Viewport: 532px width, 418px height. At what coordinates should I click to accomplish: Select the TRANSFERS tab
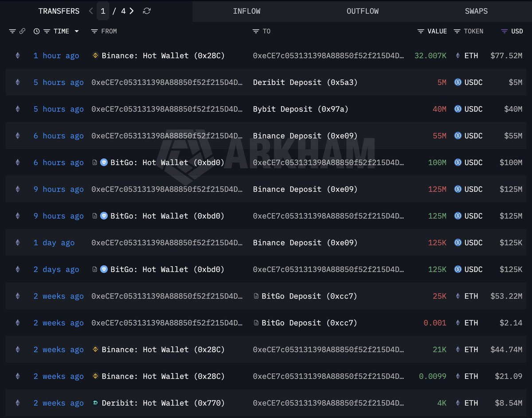coord(59,11)
